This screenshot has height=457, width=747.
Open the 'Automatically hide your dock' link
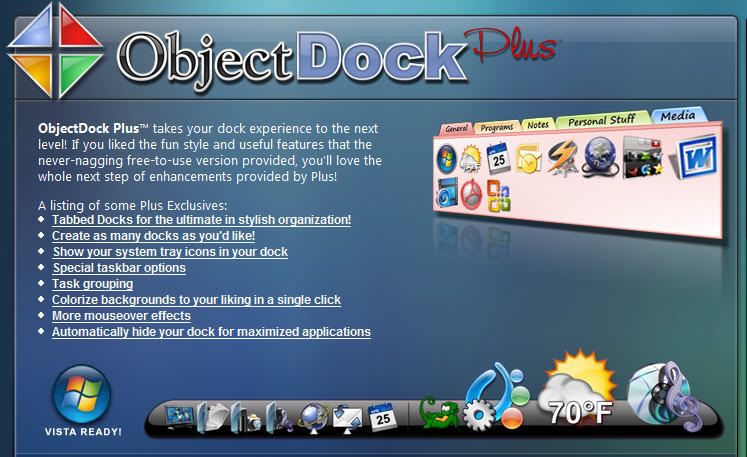pos(212,332)
